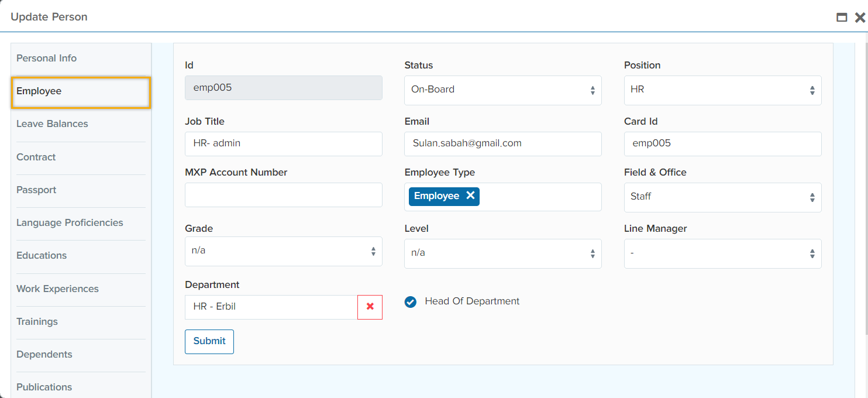
Task: Open the Field & Office dropdown
Action: [722, 197]
